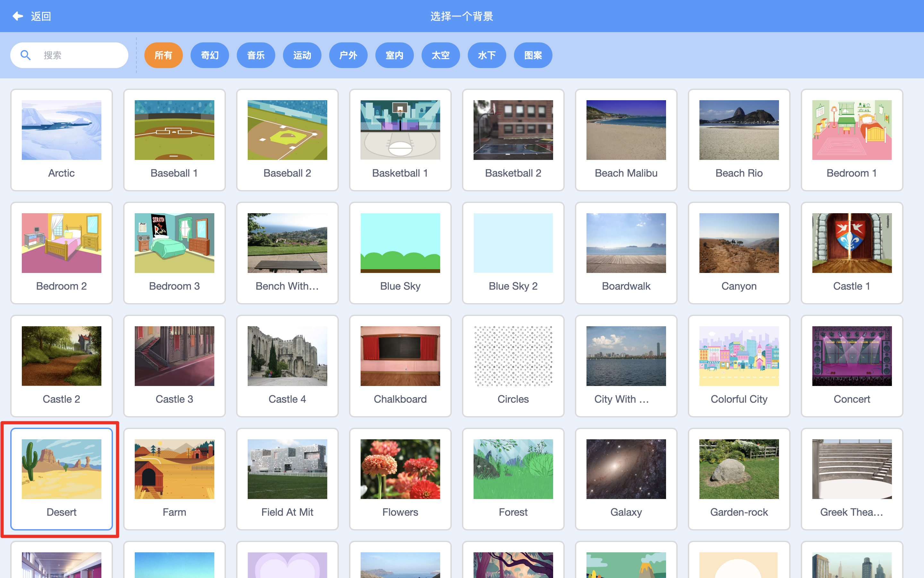Screen dimensions: 924x578
Task: Select the Bench With… backdrop
Action: tap(287, 253)
